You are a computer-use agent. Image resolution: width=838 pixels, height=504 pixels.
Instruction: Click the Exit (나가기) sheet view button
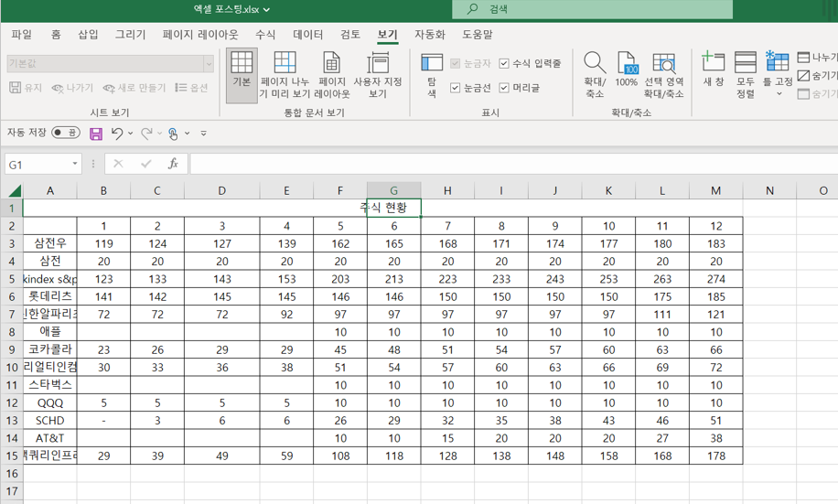point(72,88)
